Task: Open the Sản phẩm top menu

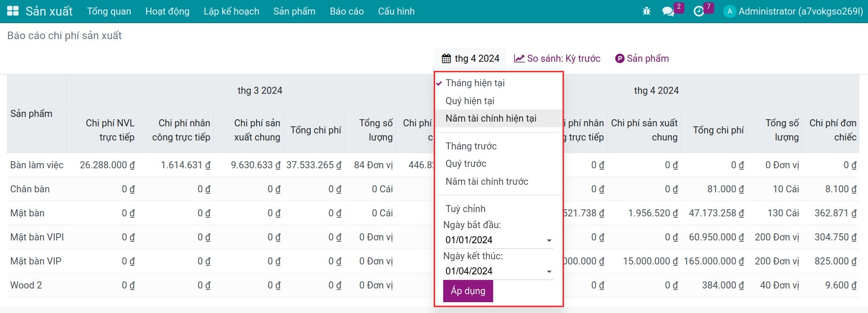Action: pos(294,11)
